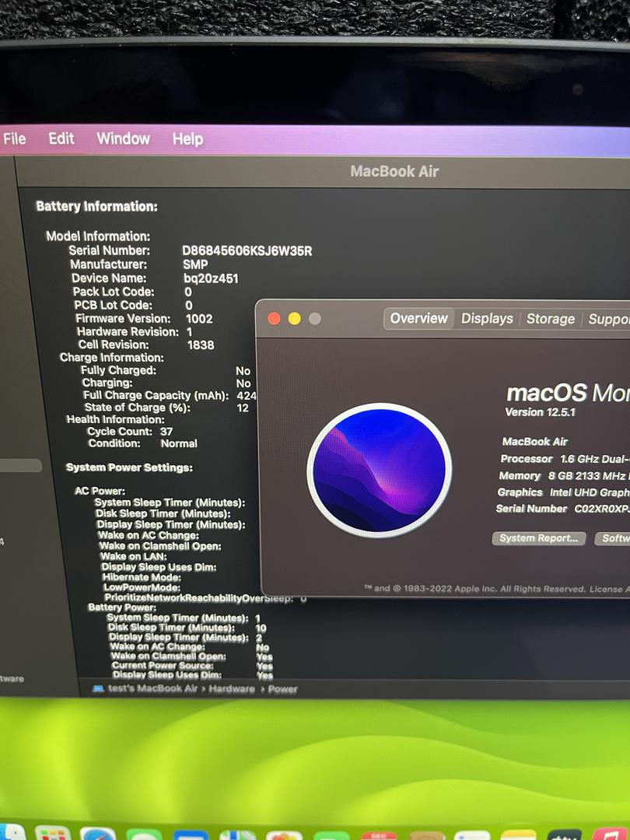Click the computer icon in path bar
The width and height of the screenshot is (630, 840).
coord(98,688)
